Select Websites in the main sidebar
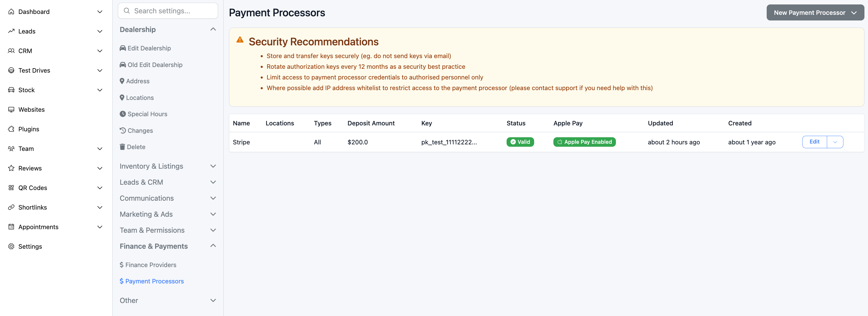The image size is (868, 316). [x=31, y=110]
